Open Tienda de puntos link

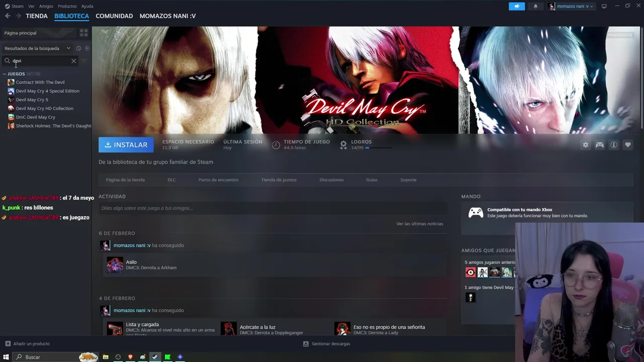279,179
